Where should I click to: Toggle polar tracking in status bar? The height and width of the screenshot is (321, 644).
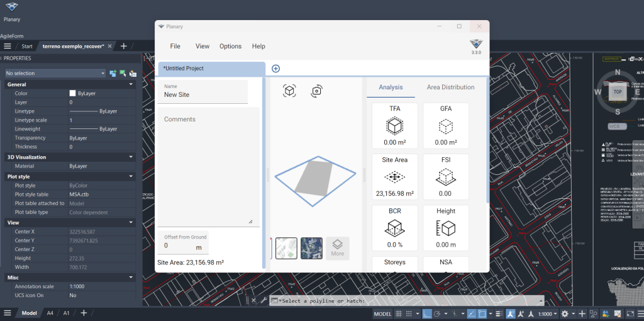click(437, 314)
